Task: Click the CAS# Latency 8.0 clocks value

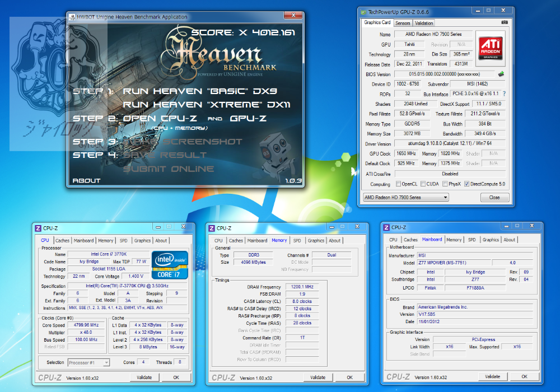Action: 302,301
